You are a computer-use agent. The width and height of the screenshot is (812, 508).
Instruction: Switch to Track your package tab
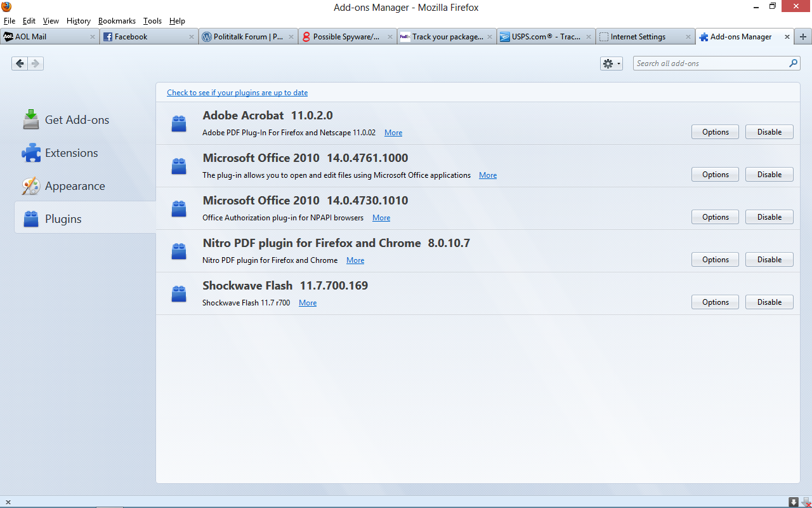447,37
